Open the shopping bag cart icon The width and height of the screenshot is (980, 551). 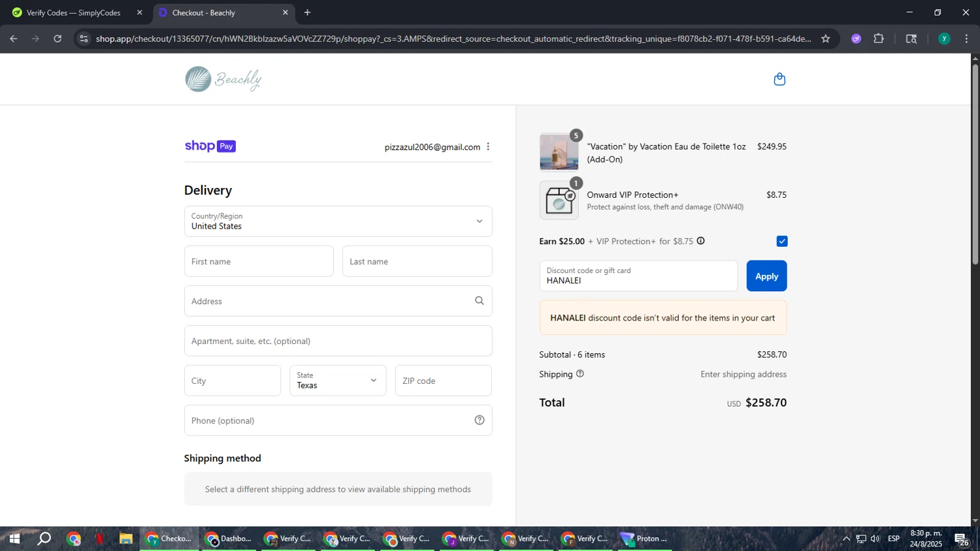click(x=779, y=79)
